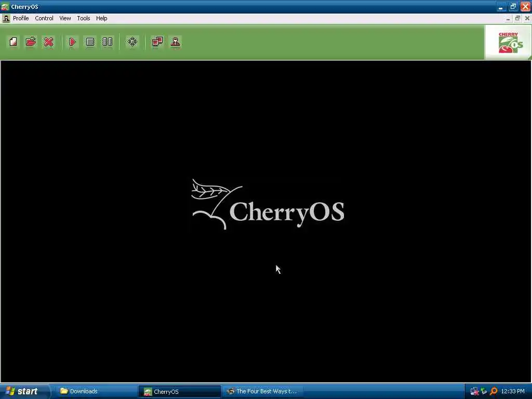Open the Help menu

(101, 18)
